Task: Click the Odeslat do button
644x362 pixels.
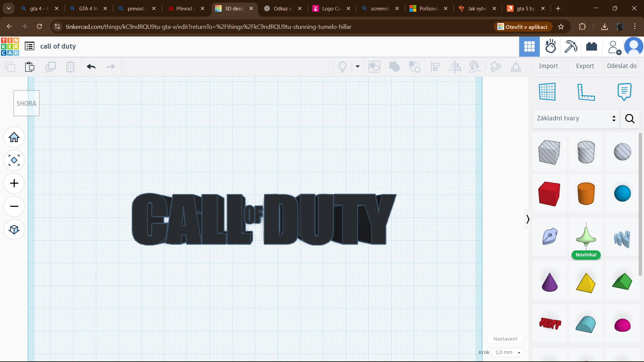Action: coord(622,66)
